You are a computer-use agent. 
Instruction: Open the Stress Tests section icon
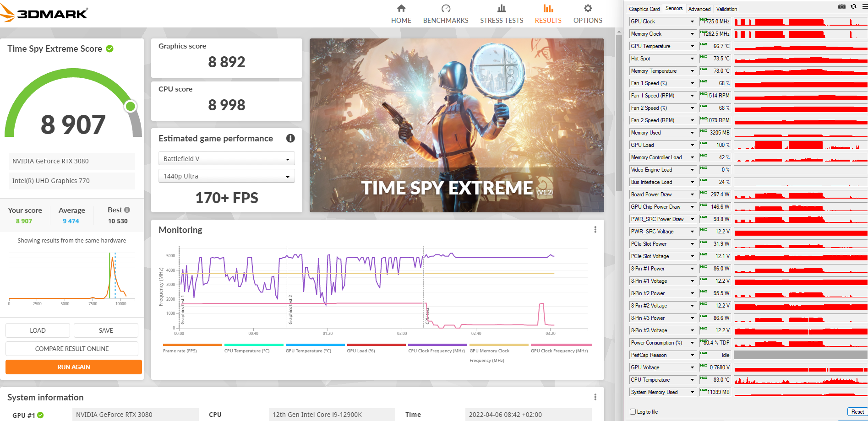[x=502, y=8]
